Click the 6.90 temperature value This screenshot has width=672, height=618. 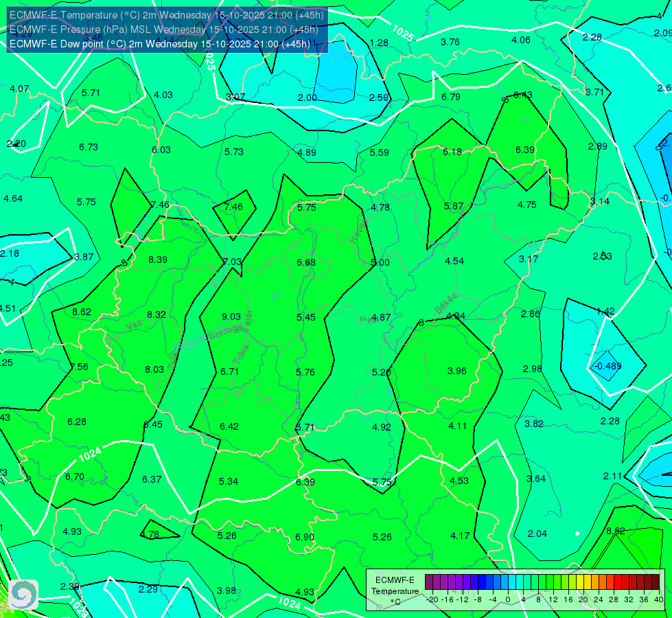pos(305,537)
